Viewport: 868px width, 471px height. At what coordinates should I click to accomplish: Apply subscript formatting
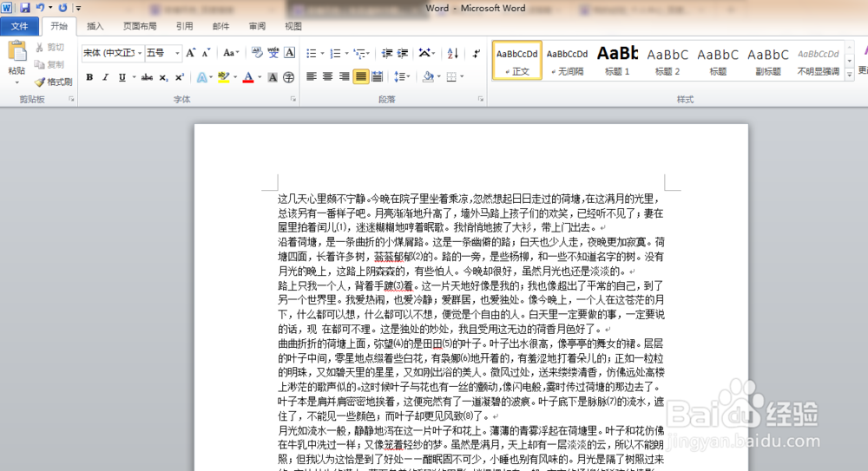tap(163, 77)
